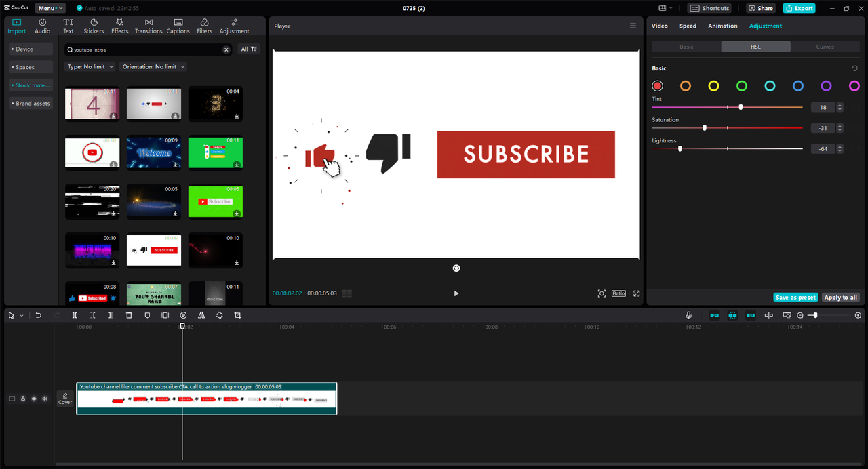Image resolution: width=868 pixels, height=469 pixels.
Task: Switch to the Basic adjustment sub-tab
Action: (686, 47)
